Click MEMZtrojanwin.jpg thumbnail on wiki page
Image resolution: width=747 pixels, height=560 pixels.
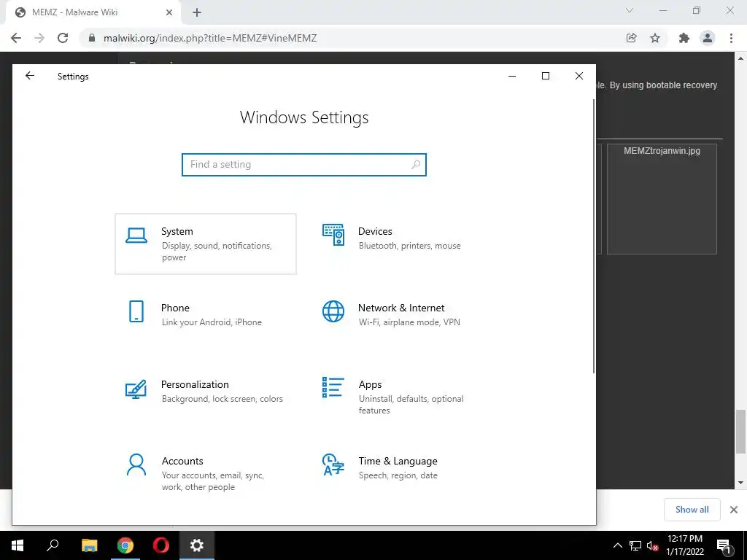coord(662,198)
